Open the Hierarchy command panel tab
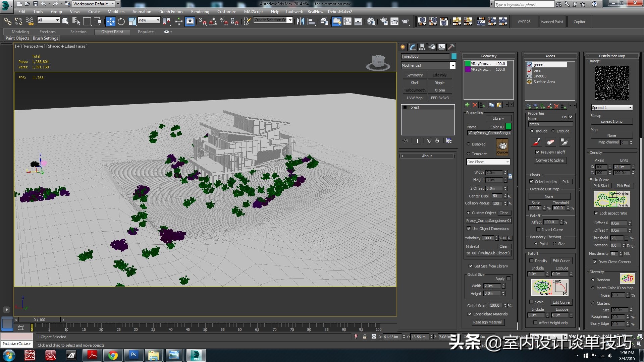 (422, 47)
